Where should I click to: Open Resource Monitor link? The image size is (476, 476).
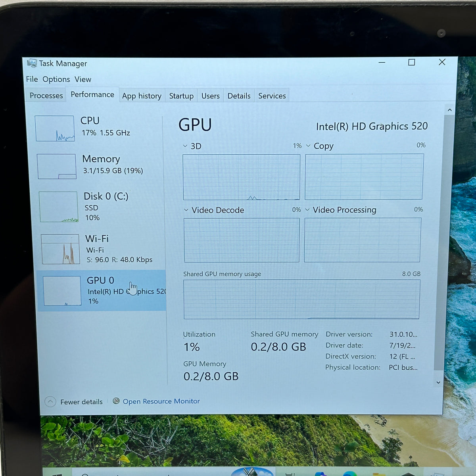[x=161, y=401]
